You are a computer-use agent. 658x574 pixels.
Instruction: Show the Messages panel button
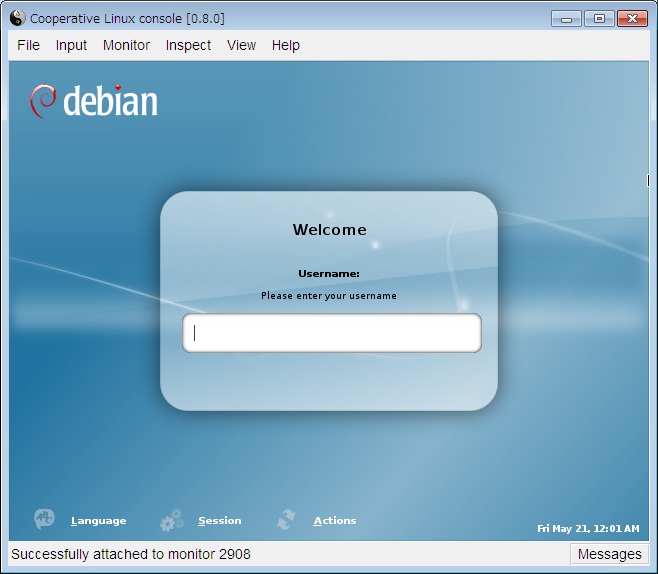pyautogui.click(x=609, y=554)
